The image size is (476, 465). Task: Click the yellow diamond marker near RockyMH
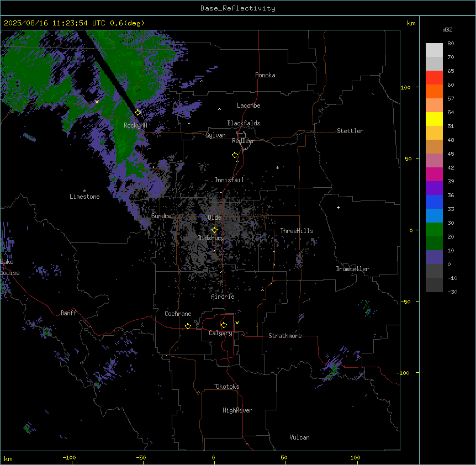click(138, 112)
